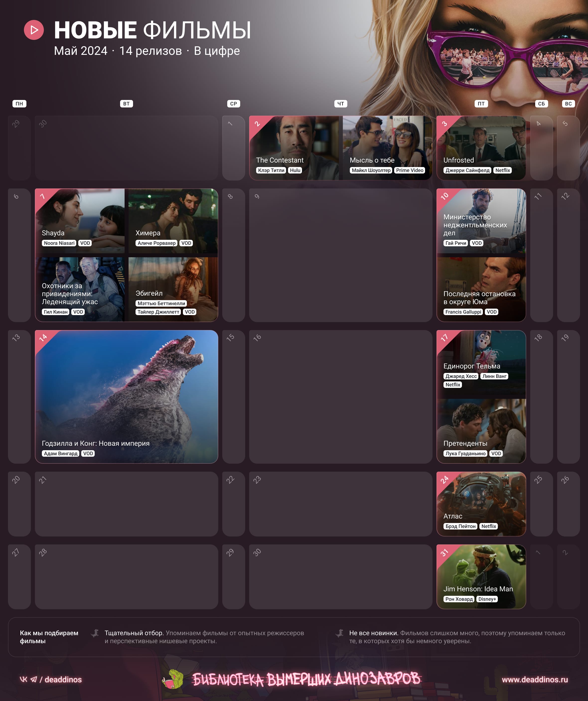588x701 pixels.
Task: Click the Линн Ванг director tag
Action: click(x=495, y=376)
